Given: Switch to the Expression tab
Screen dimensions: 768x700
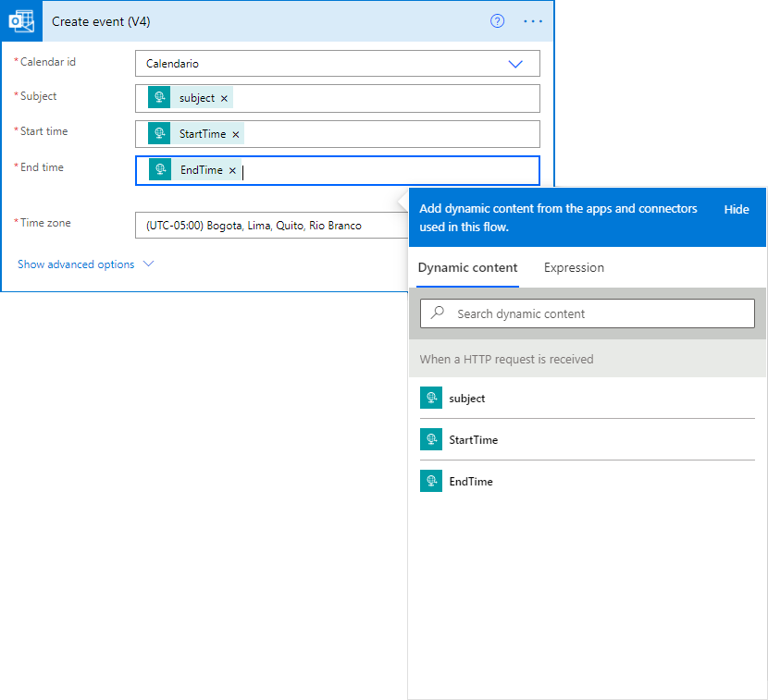Looking at the screenshot, I should 574,268.
